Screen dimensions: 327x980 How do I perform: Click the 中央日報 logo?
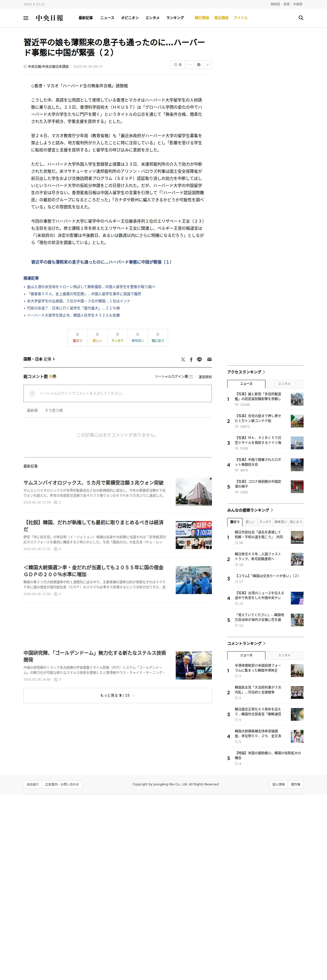(49, 18)
